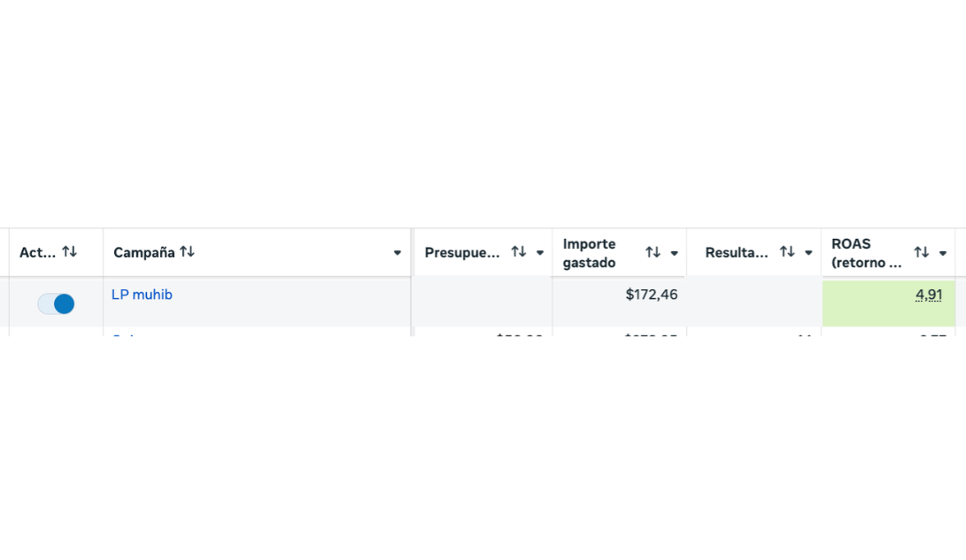The height and width of the screenshot is (560, 966).
Task: Click sort arrows in Presupue... column header
Action: 519,252
